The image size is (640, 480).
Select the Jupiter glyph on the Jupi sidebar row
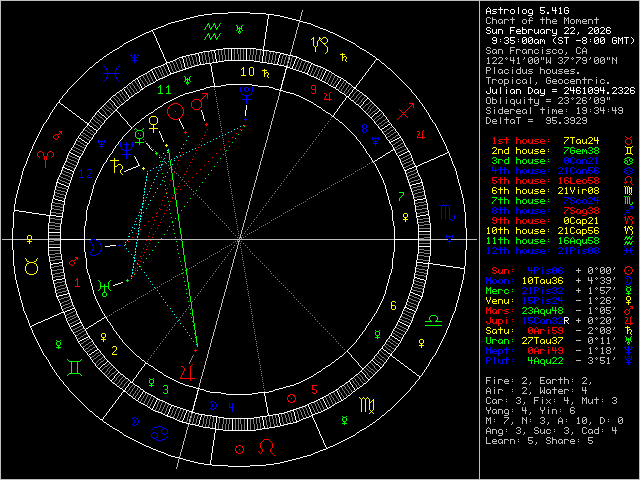[629, 320]
